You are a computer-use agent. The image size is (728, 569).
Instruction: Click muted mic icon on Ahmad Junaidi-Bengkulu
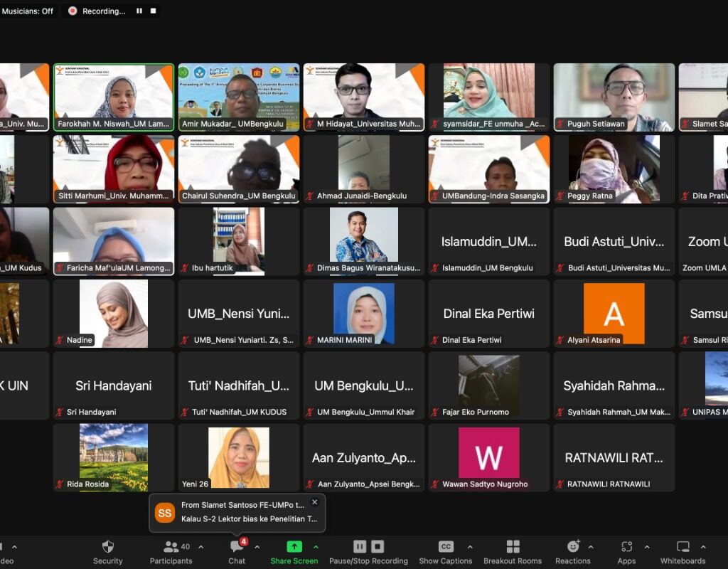coord(310,196)
